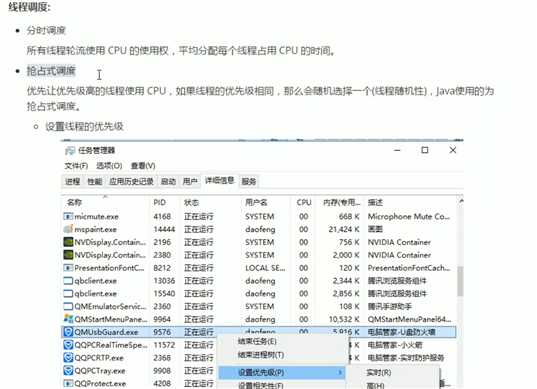The image size is (537, 389).
Task: Click the PresentationFontCache process icon
Action: coord(68,268)
